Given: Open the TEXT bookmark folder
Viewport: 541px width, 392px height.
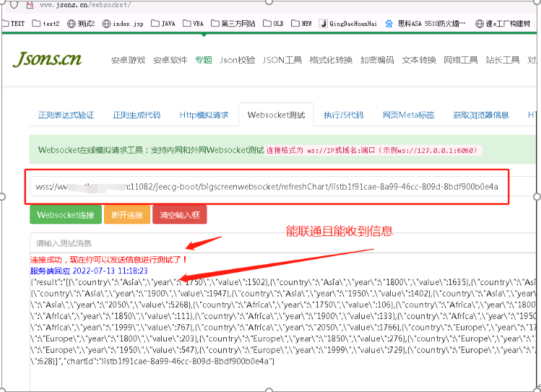Looking at the screenshot, I should point(13,23).
